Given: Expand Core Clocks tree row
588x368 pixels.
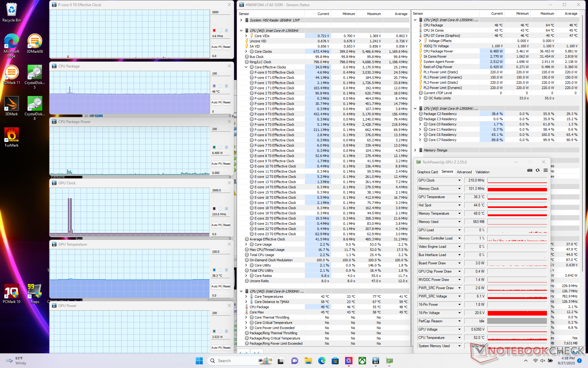Looking at the screenshot, I should coord(246,52).
